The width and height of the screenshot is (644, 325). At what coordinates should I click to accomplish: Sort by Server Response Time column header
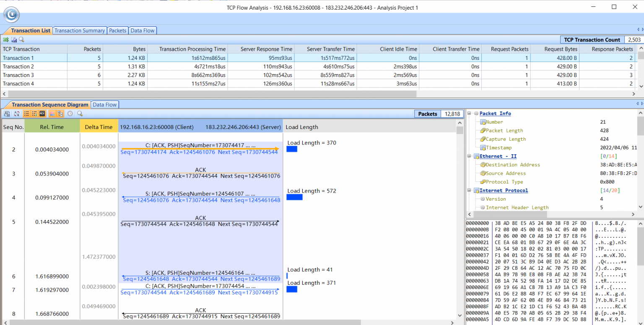266,49
